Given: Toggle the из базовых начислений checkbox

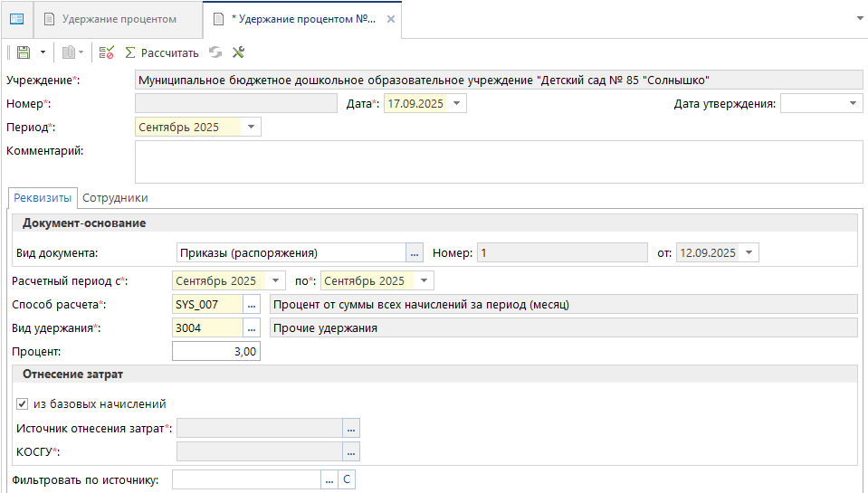Looking at the screenshot, I should pyautogui.click(x=23, y=404).
